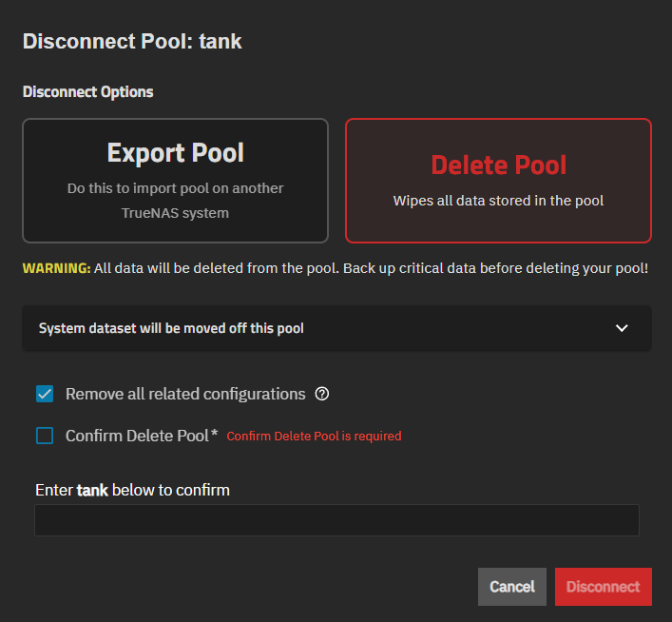Click the TrueNAS system import description text

[x=175, y=201]
